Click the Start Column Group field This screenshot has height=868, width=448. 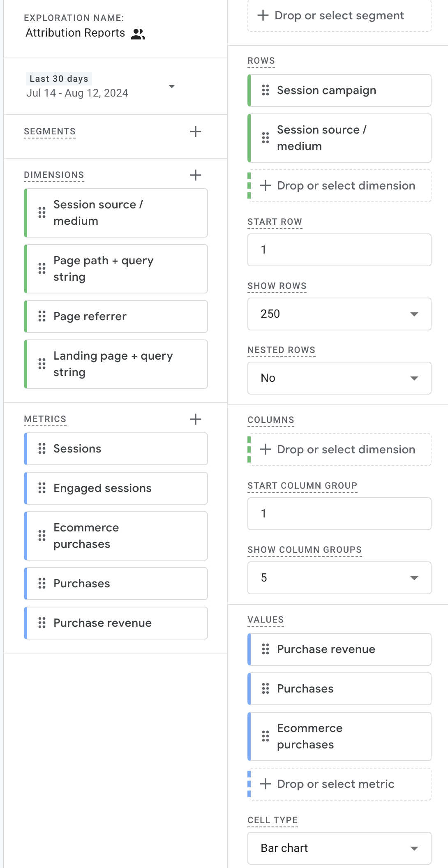tap(339, 514)
